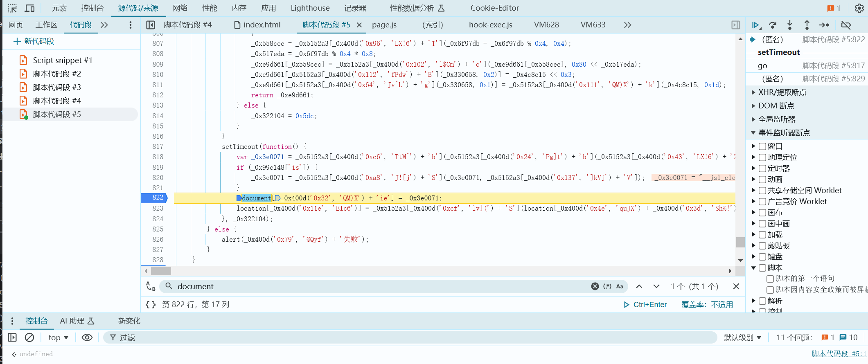This screenshot has width=868, height=364.
Task: Open the Cookie-Editor panel tab
Action: click(x=494, y=8)
